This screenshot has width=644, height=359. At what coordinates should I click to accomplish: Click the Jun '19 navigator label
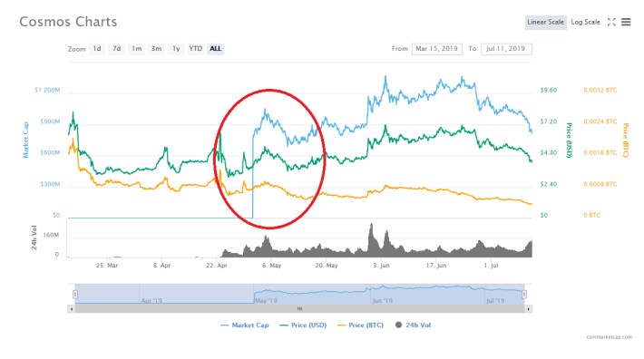click(x=383, y=301)
